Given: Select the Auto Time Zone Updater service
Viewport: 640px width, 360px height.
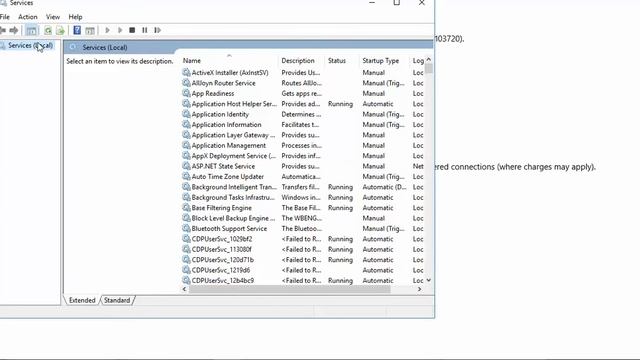Looking at the screenshot, I should click(227, 176).
